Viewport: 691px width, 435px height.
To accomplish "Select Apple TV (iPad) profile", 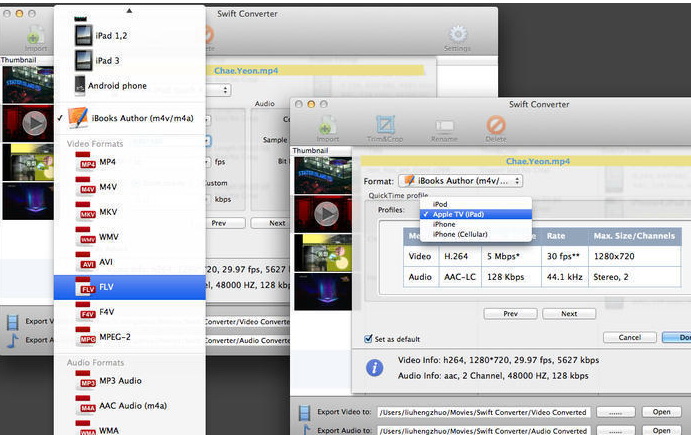I will [476, 214].
